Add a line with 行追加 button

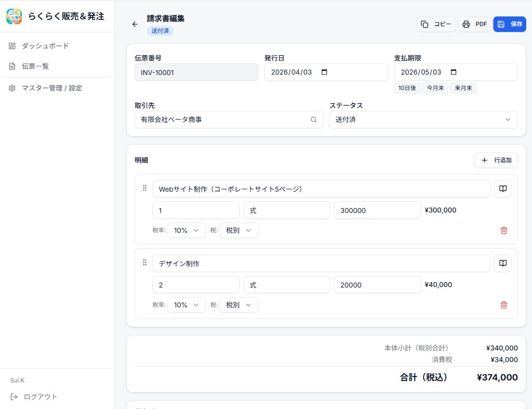point(496,160)
